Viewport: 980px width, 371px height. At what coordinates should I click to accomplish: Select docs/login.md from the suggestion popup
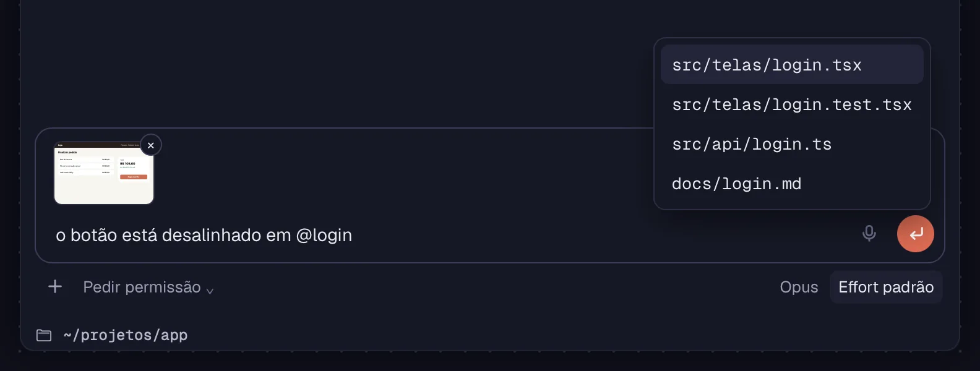tap(792, 184)
